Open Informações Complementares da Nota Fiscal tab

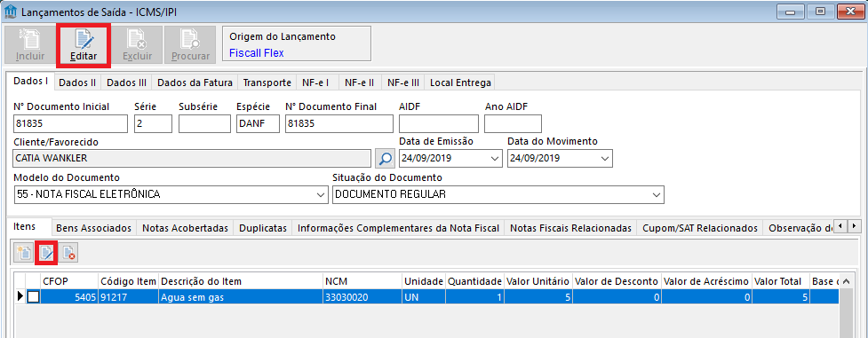pos(398,228)
